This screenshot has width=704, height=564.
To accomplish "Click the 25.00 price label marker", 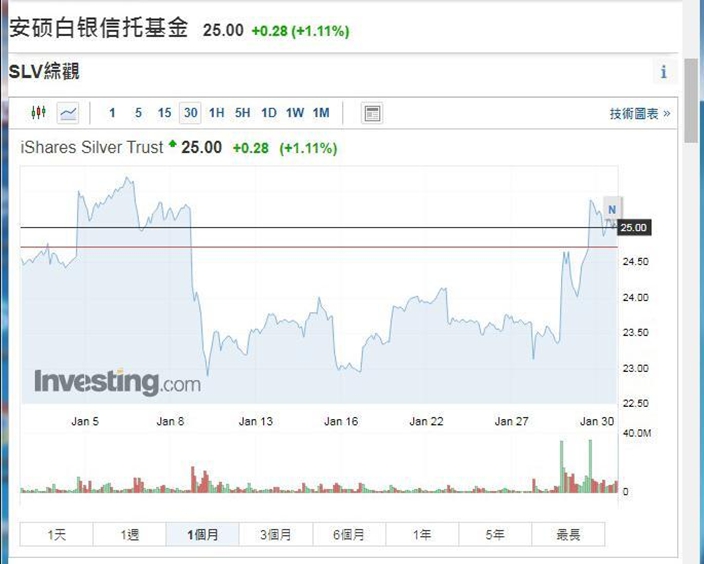I will coord(634,228).
